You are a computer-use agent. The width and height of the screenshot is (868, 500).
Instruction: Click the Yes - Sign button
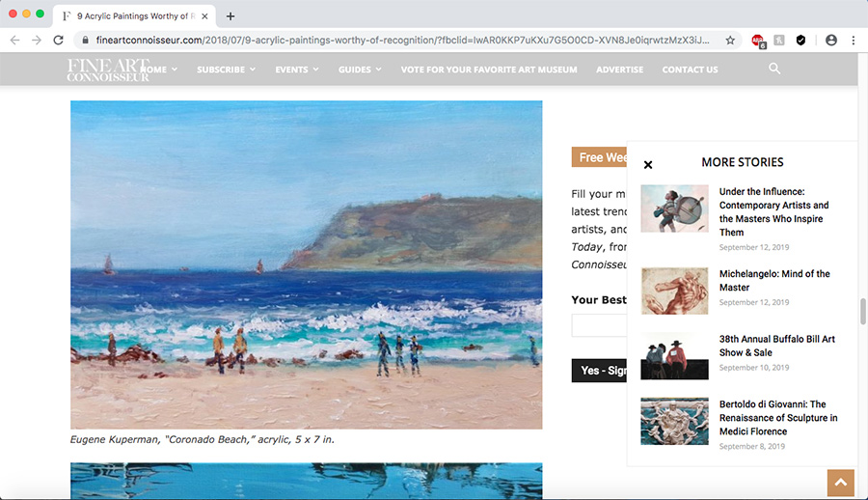[600, 371]
